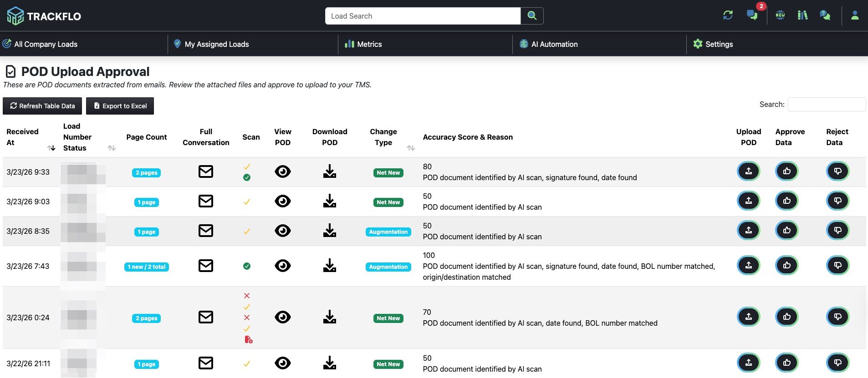Switch to the Metrics tab
Image resolution: width=868 pixels, height=378 pixels.
363,44
